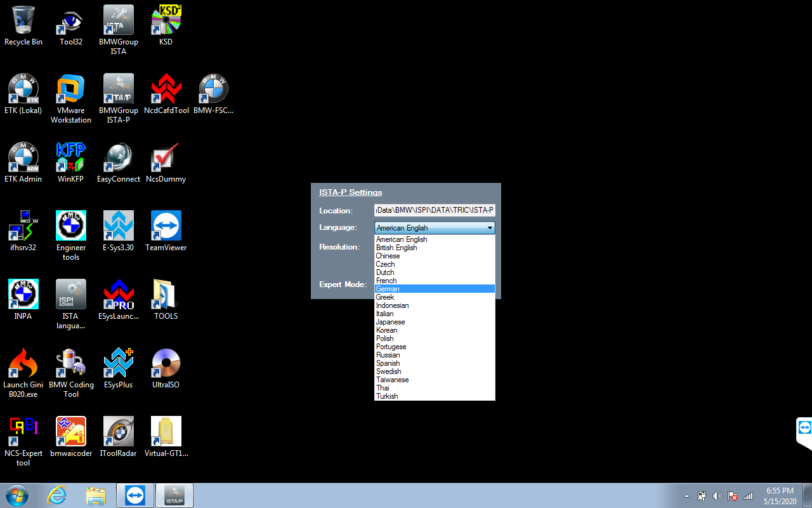The height and width of the screenshot is (508, 812).
Task: Select British English in language list
Action: point(435,248)
